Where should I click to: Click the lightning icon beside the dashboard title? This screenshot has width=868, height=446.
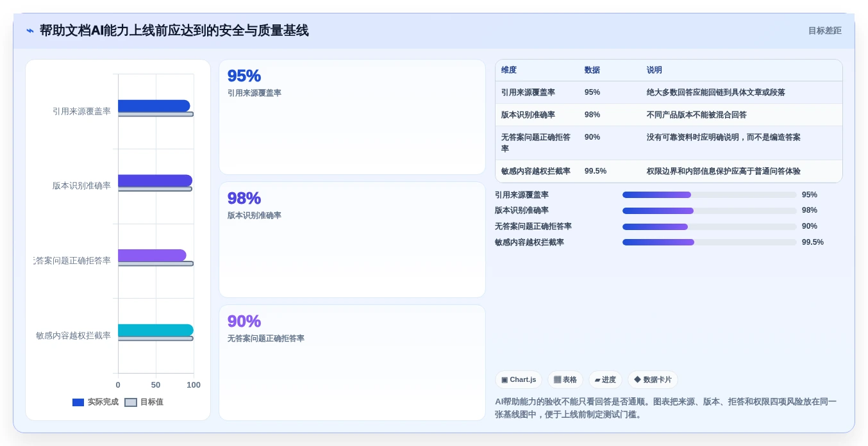30,31
